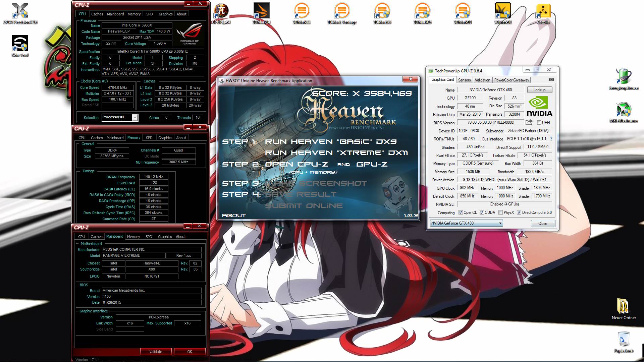Open Energieoptionen desktop shortcut
The height and width of the screenshot is (362, 644).
(x=624, y=79)
